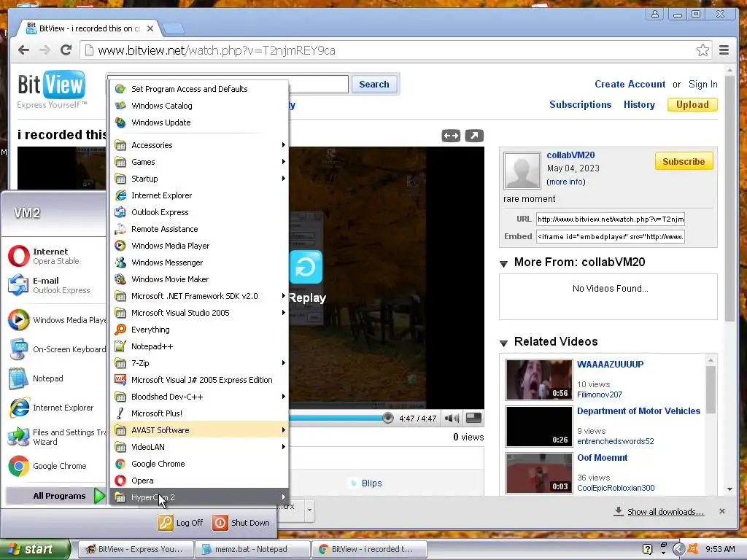Switch to BitView - Express You... taskbar item
This screenshot has height=560, width=747.
pos(135,549)
